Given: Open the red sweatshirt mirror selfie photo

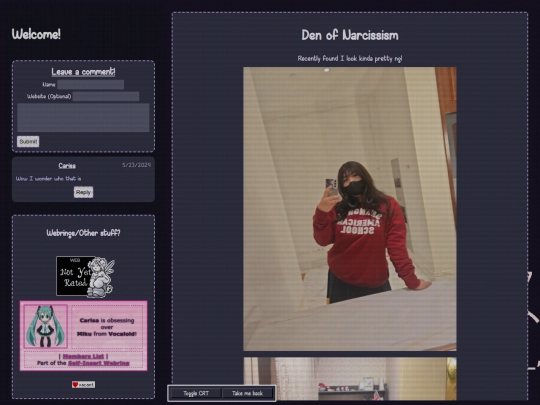Looking at the screenshot, I should pyautogui.click(x=350, y=209).
